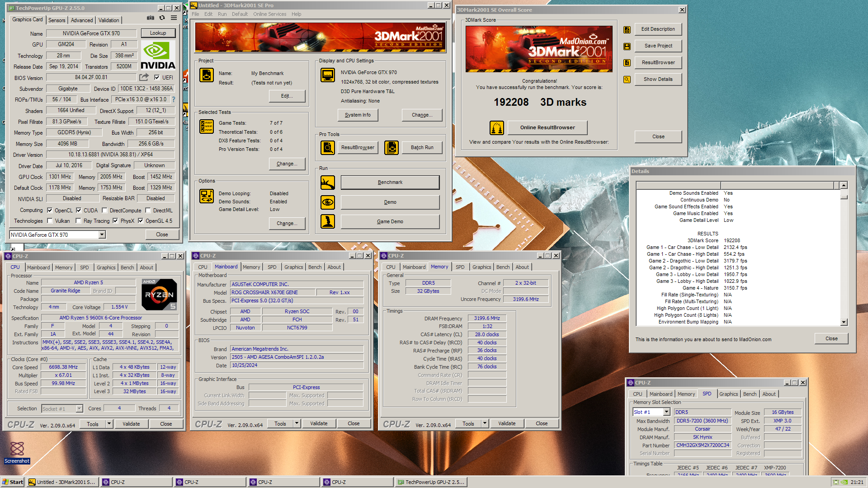Open the Graphics tab in Memory CPU-Z window

coord(481,267)
